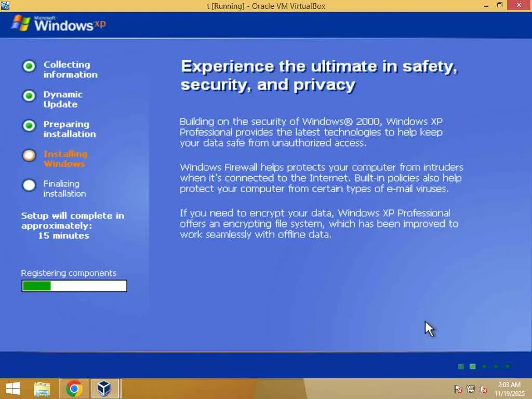This screenshot has height=399, width=532.
Task: Select the VirtualBox taskbar icon
Action: (104, 389)
